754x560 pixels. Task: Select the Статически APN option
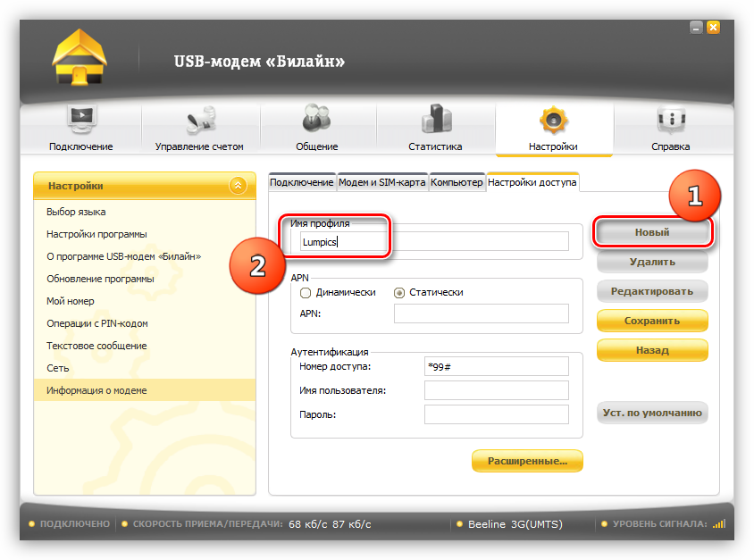399,293
